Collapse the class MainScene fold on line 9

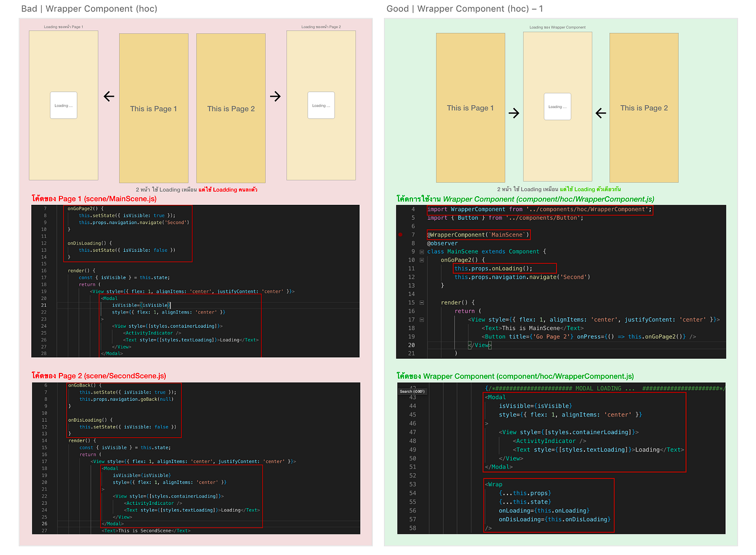click(x=422, y=251)
